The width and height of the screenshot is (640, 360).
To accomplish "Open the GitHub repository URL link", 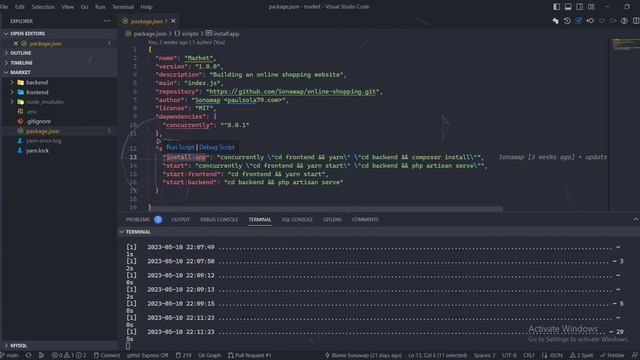I will click(x=292, y=91).
